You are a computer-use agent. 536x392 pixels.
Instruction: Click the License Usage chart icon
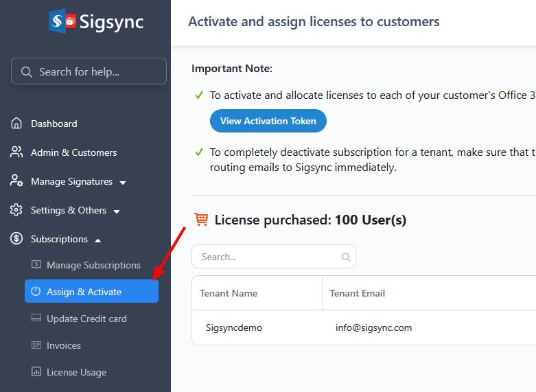click(36, 371)
